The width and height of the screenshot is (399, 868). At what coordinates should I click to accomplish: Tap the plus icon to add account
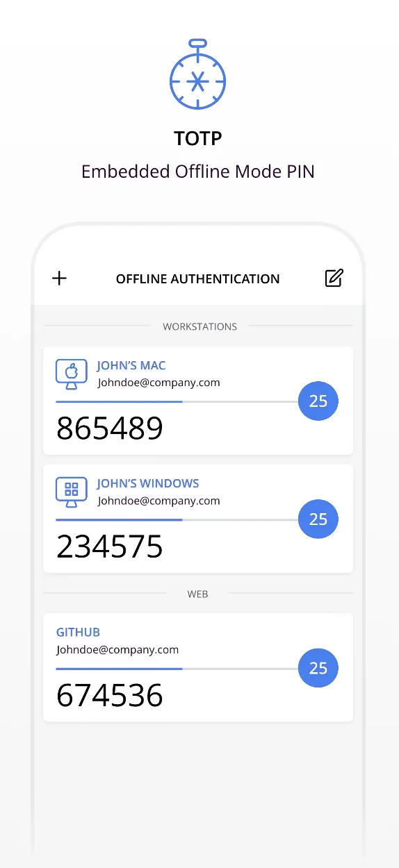pyautogui.click(x=60, y=278)
